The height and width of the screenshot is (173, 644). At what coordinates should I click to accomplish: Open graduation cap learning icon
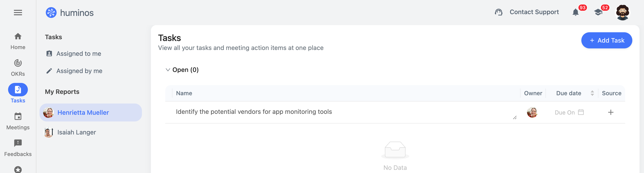click(598, 12)
